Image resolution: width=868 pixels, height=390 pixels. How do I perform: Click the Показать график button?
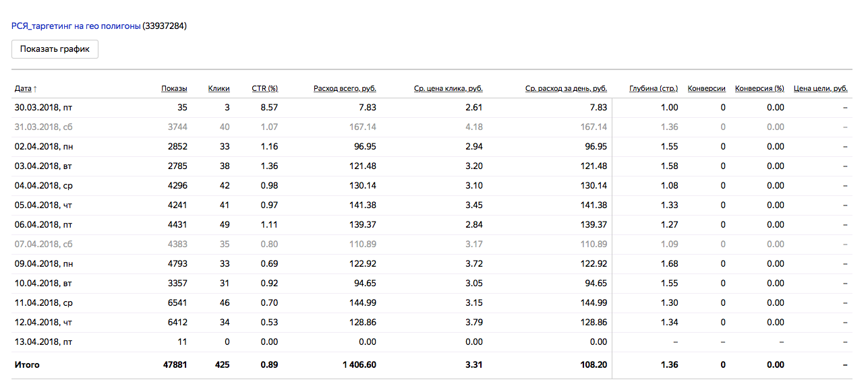point(55,49)
